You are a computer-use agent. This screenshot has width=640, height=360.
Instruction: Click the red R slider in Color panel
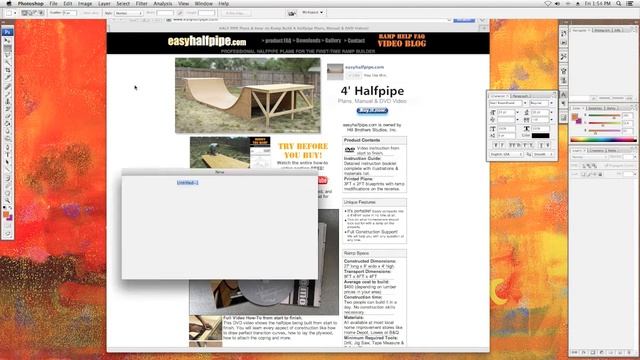[x=604, y=116]
